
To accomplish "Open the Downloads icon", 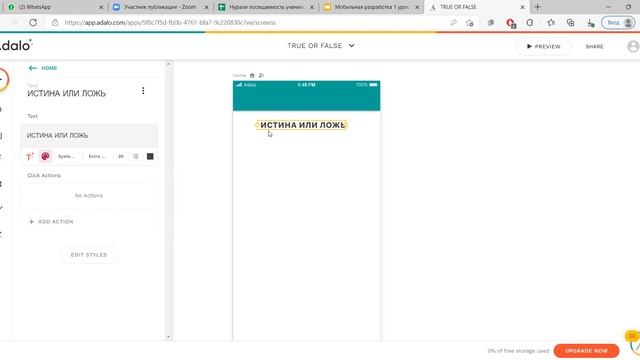I will click(591, 23).
